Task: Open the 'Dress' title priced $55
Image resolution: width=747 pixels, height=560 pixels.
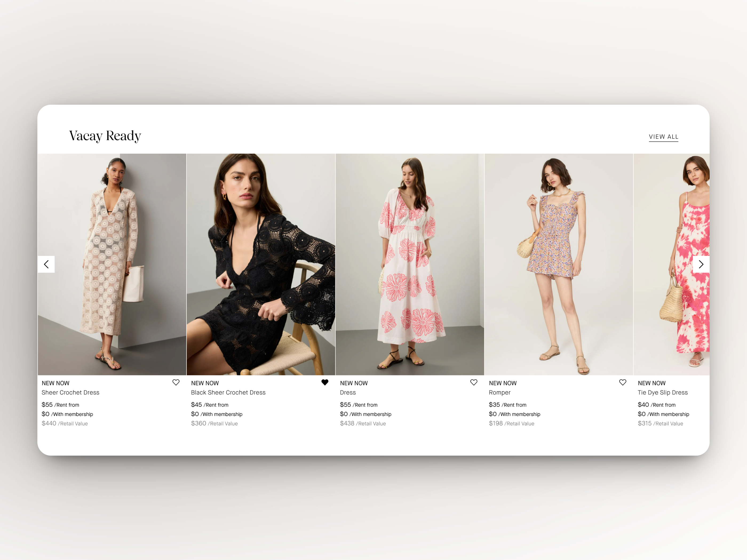Action: click(x=348, y=393)
